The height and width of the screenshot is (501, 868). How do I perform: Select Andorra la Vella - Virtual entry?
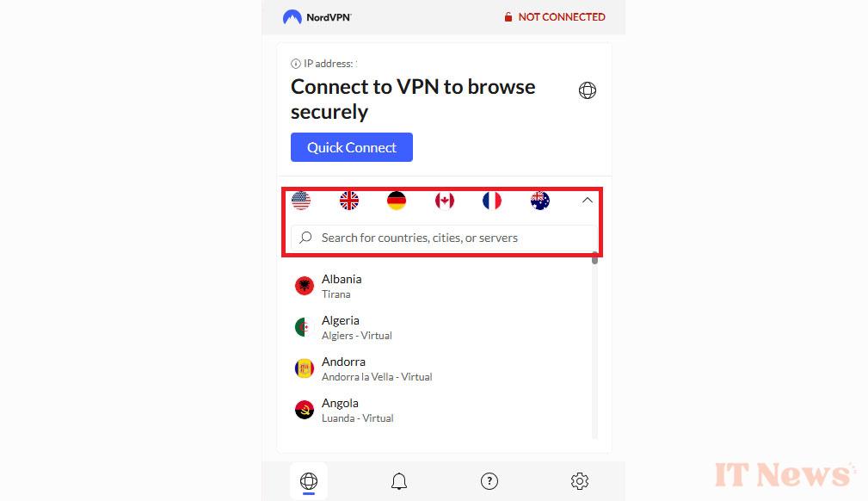point(440,368)
